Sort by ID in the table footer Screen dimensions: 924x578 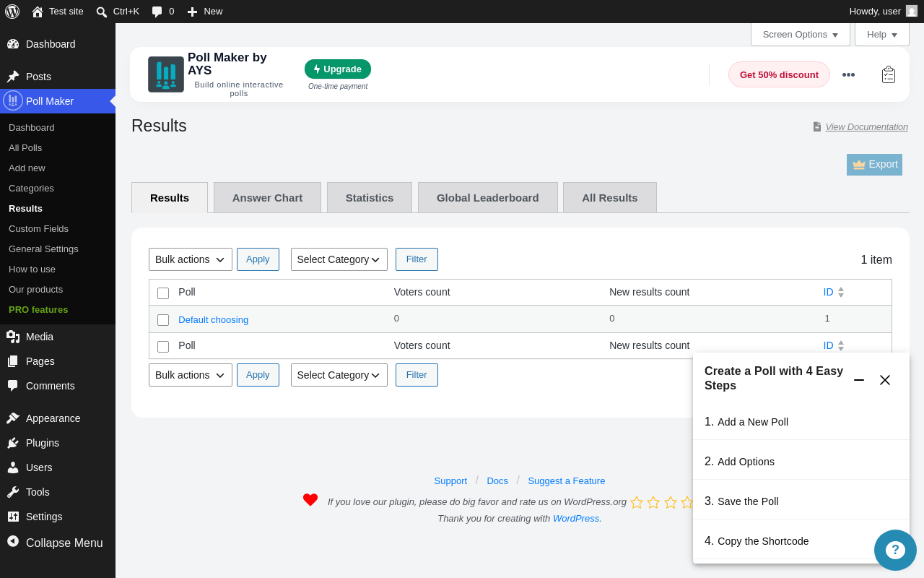click(834, 345)
